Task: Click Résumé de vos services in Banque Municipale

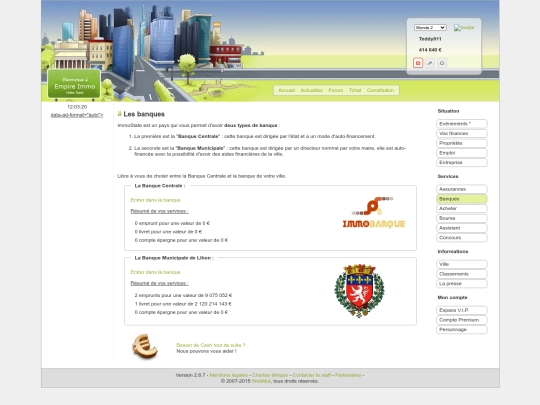Action: 159,283
